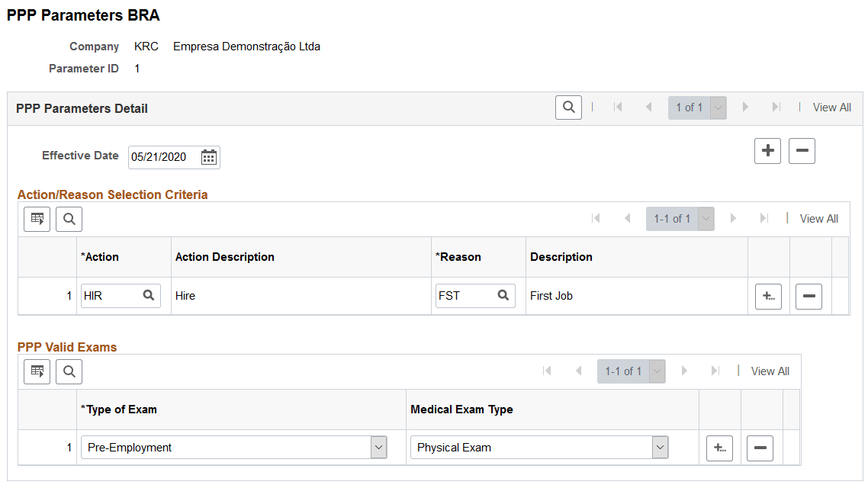The image size is (868, 485).
Task: Insert a new row in PPP Valid Exams
Action: 719,448
